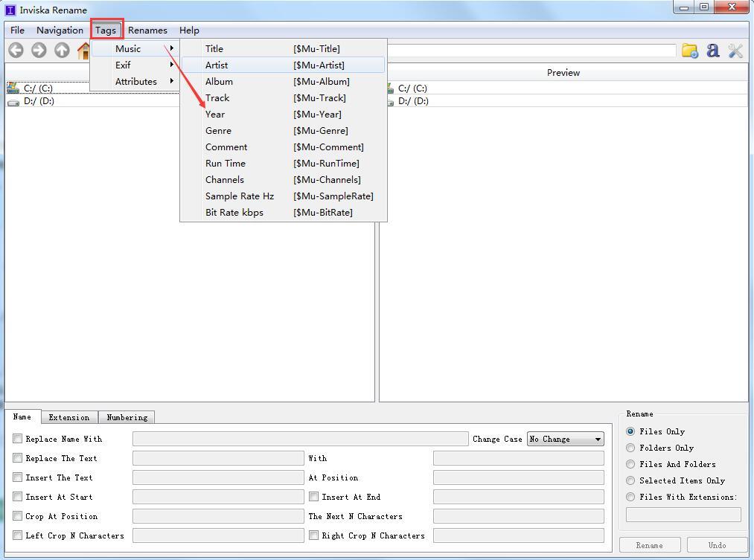Choose the Year music tag entry
Screen dimensions: 754x560
click(x=215, y=114)
